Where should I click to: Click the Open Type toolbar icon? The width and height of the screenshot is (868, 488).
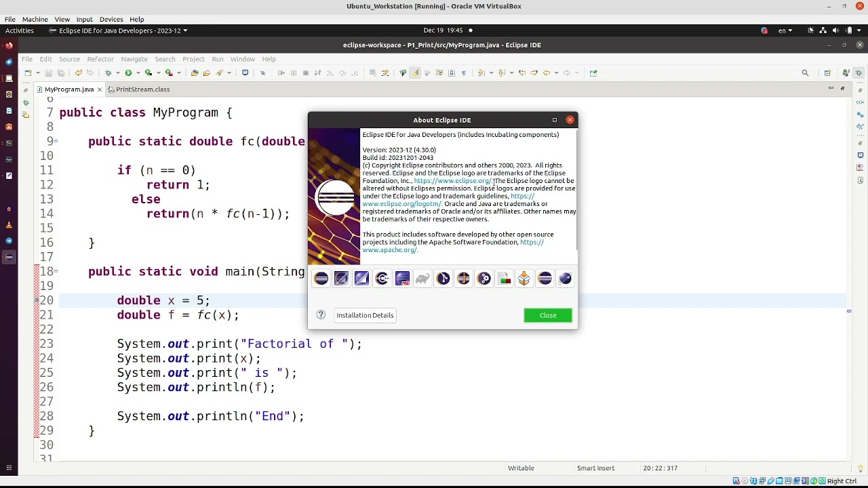pyautogui.click(x=195, y=73)
